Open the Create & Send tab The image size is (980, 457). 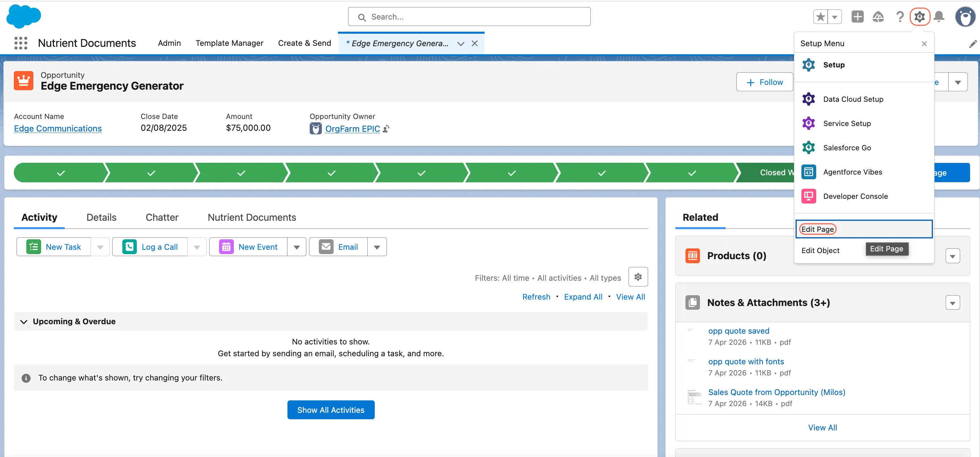pyautogui.click(x=304, y=43)
